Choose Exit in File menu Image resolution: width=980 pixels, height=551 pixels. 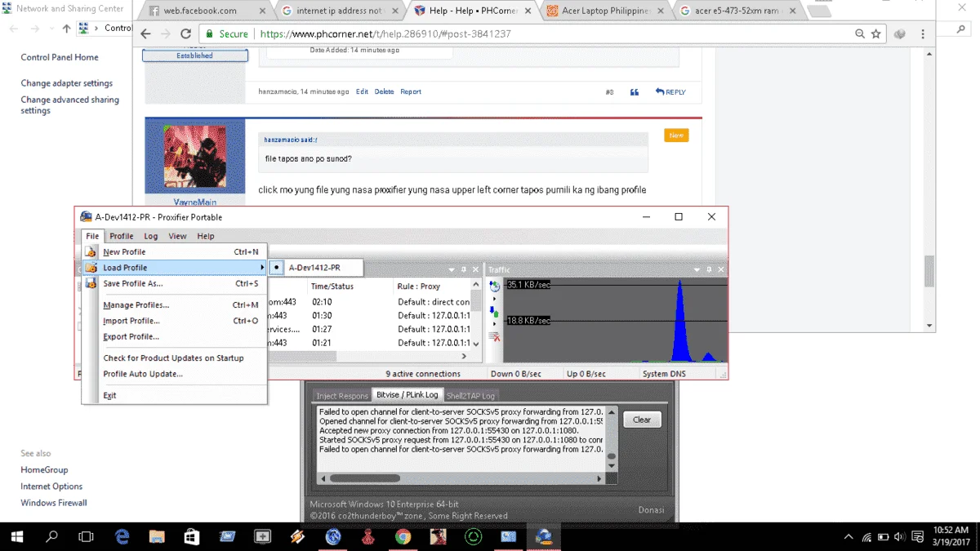(173, 395)
